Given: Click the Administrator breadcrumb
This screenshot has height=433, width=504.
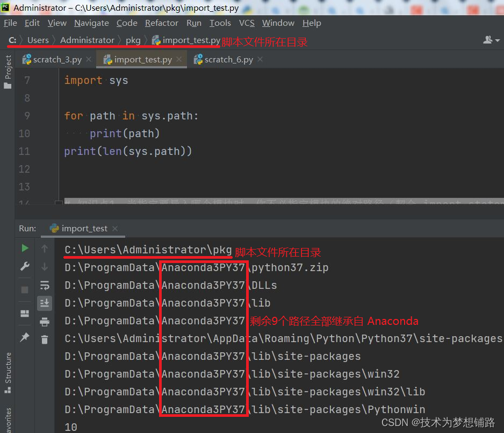Looking at the screenshot, I should (x=87, y=40).
